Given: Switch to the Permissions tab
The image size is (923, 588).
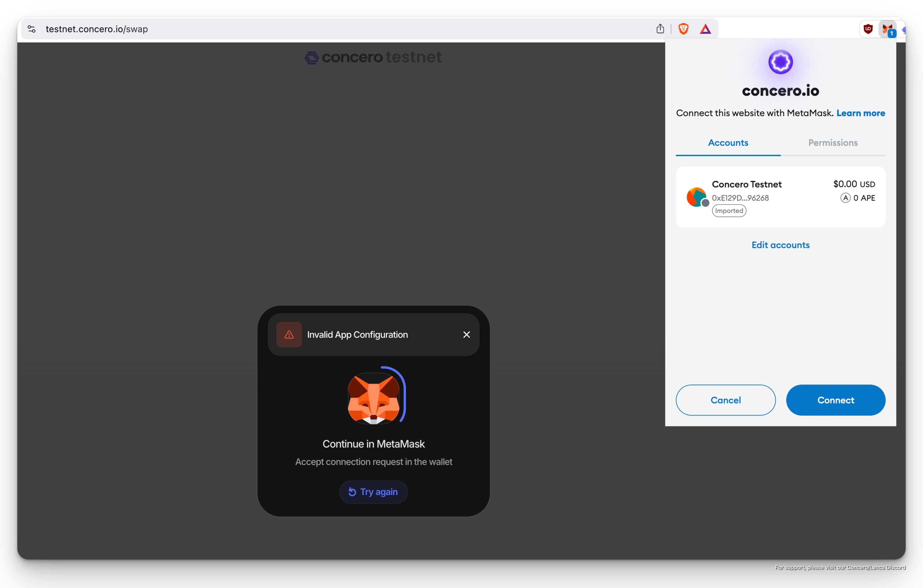Looking at the screenshot, I should [x=833, y=142].
